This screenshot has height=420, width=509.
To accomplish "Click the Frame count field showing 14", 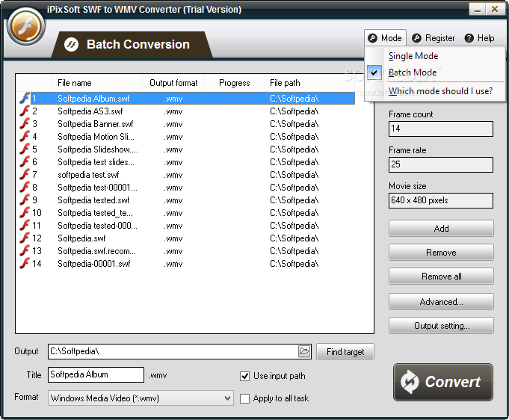I will pyautogui.click(x=440, y=129).
